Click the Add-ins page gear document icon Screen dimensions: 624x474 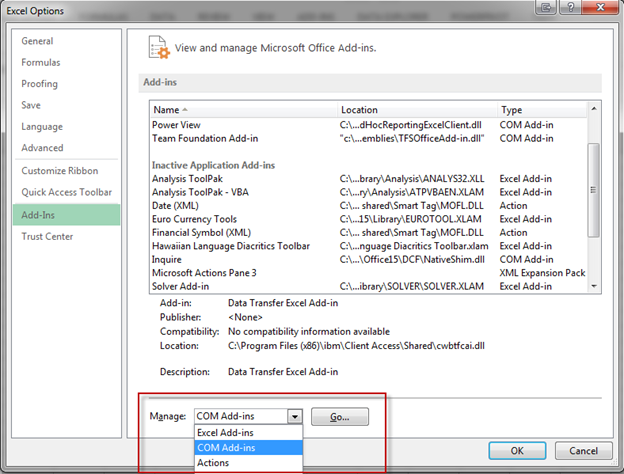[x=159, y=47]
